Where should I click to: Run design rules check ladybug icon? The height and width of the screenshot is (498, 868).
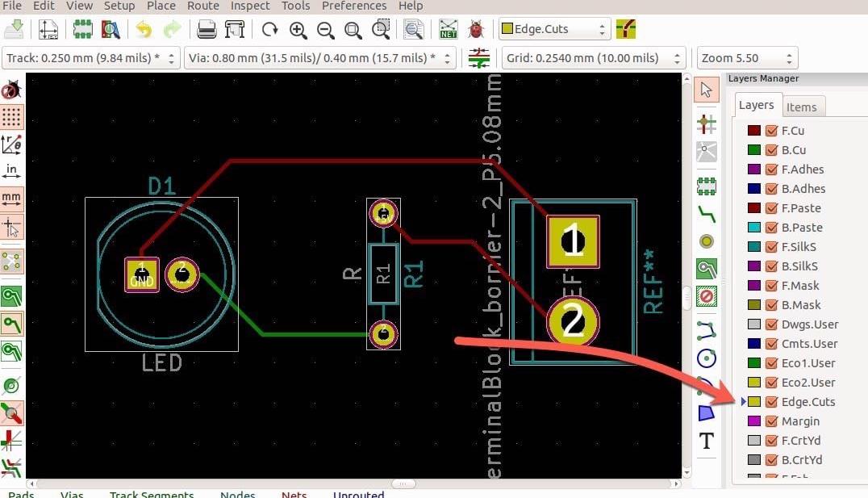pyautogui.click(x=476, y=30)
